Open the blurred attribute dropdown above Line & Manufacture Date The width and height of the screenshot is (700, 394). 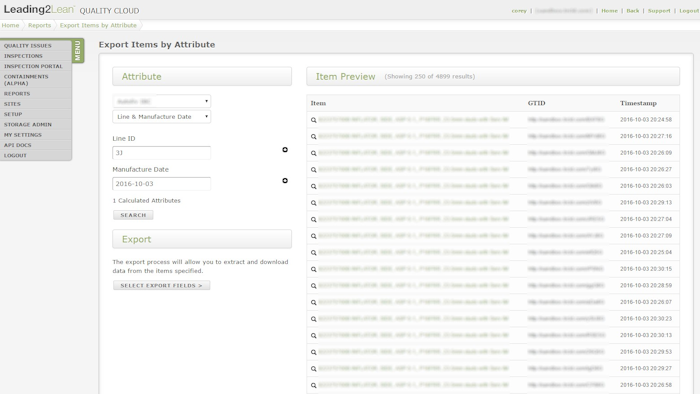pos(162,101)
